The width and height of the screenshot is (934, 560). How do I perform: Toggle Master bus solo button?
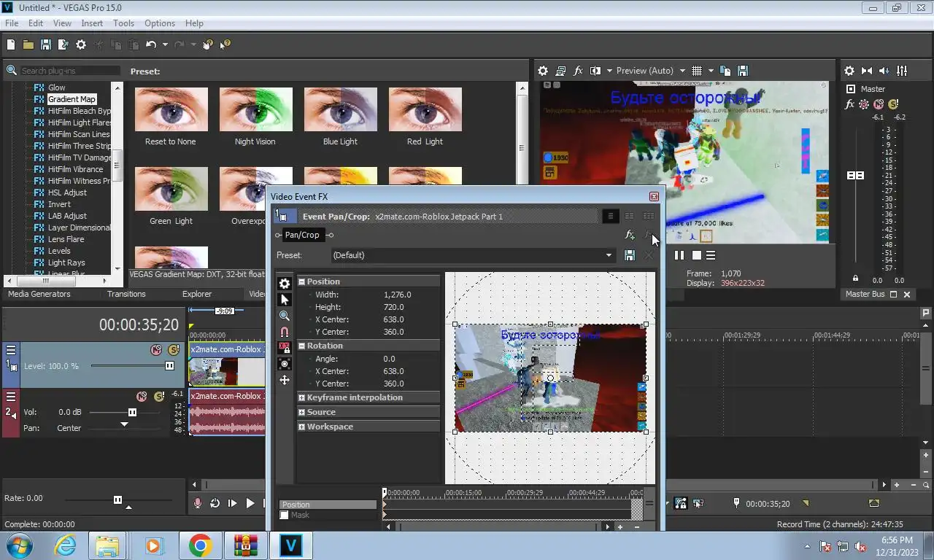click(893, 104)
